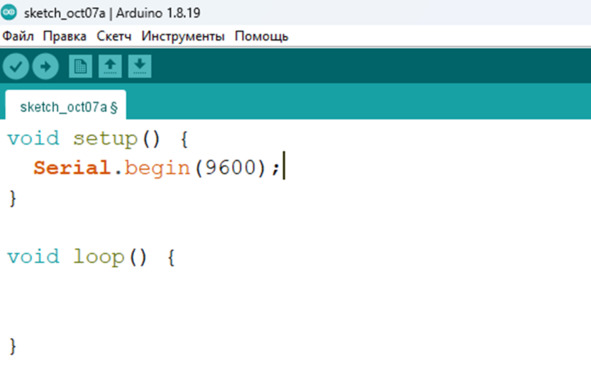This screenshot has height=368, width=591.
Task: Open the Инструменты menu
Action: pyautogui.click(x=183, y=37)
